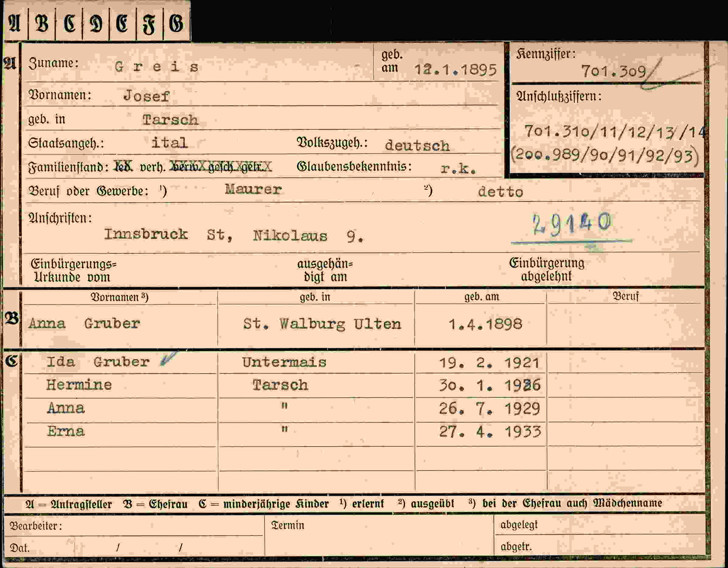Select index tab letter B

(x=42, y=24)
